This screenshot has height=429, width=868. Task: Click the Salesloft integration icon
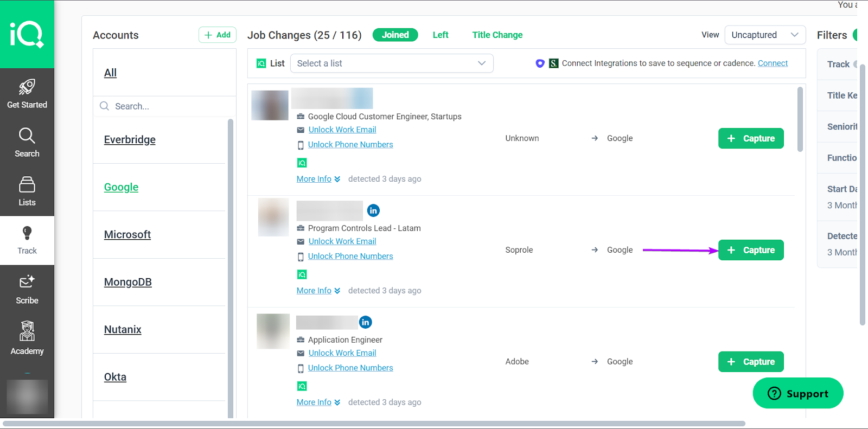click(x=553, y=63)
